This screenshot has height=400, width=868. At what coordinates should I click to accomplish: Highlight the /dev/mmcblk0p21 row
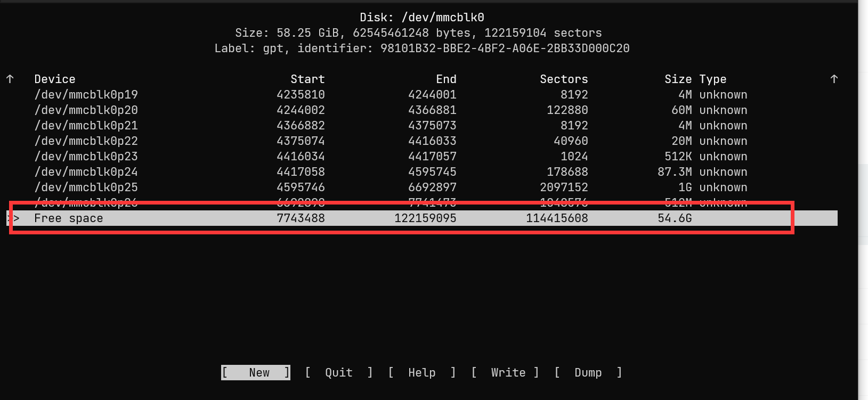pyautogui.click(x=86, y=126)
